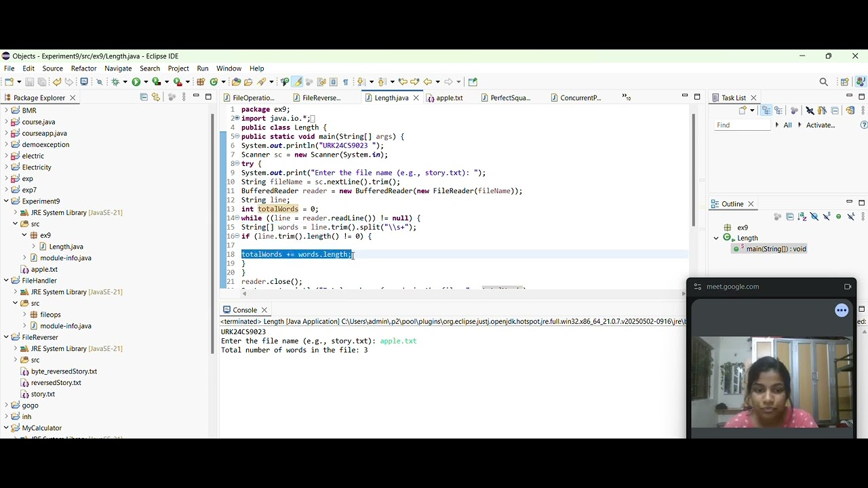Click the Save All toolbar icon

(x=43, y=82)
